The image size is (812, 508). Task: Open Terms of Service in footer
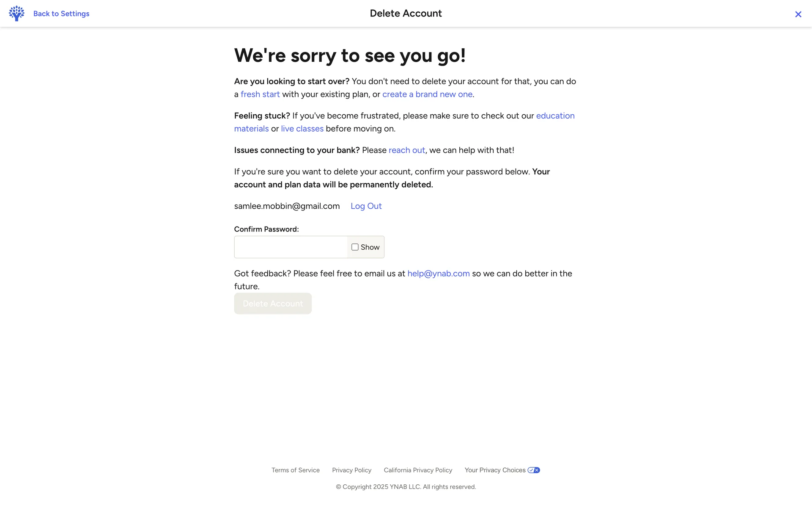295,470
